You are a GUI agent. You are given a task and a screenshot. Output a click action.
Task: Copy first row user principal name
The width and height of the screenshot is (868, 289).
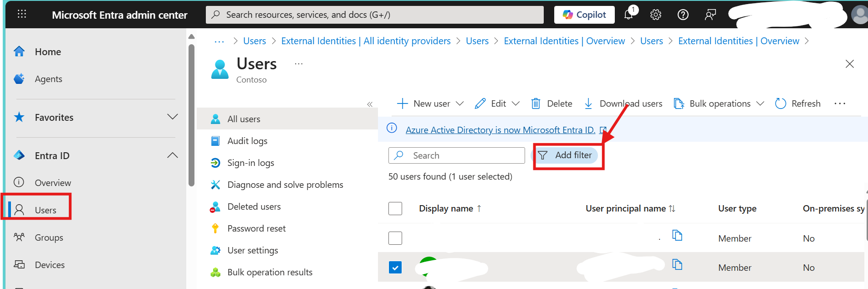point(677,235)
